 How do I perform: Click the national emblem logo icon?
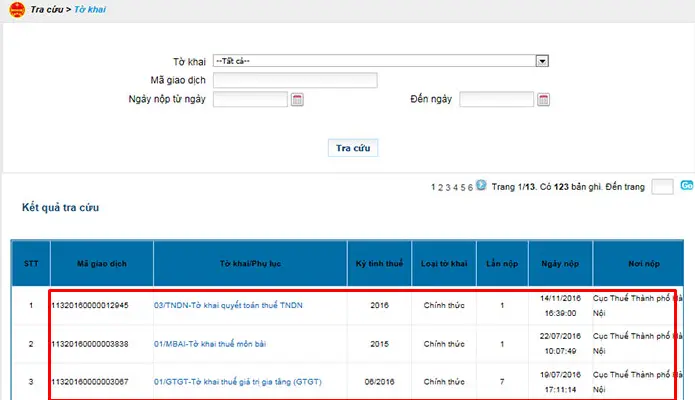(17, 9)
